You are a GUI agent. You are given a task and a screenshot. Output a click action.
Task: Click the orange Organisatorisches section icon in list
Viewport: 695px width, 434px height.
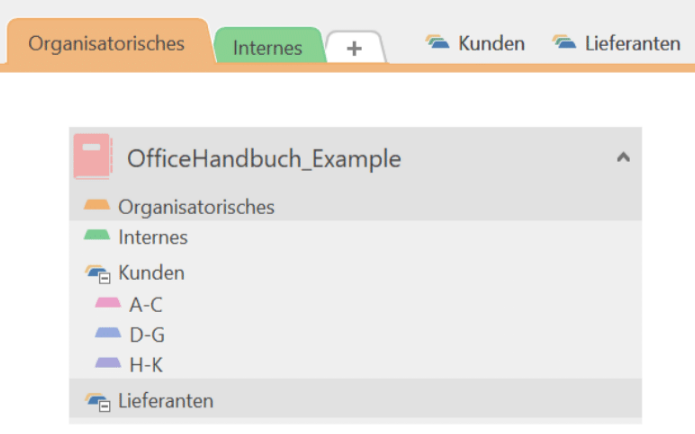point(97,206)
